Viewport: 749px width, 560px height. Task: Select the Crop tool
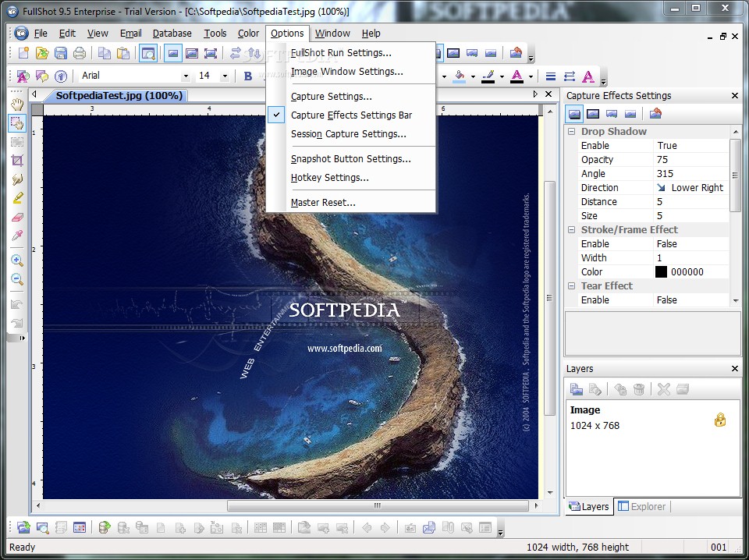coord(17,161)
